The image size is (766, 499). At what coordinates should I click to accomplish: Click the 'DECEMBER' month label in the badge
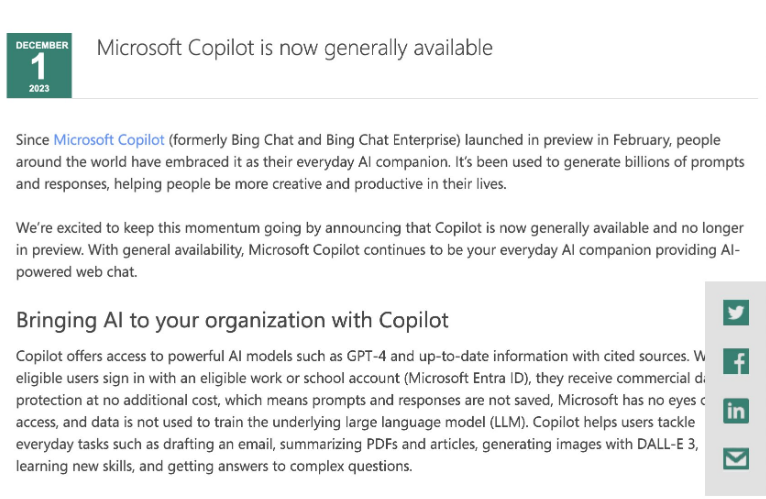click(x=42, y=45)
